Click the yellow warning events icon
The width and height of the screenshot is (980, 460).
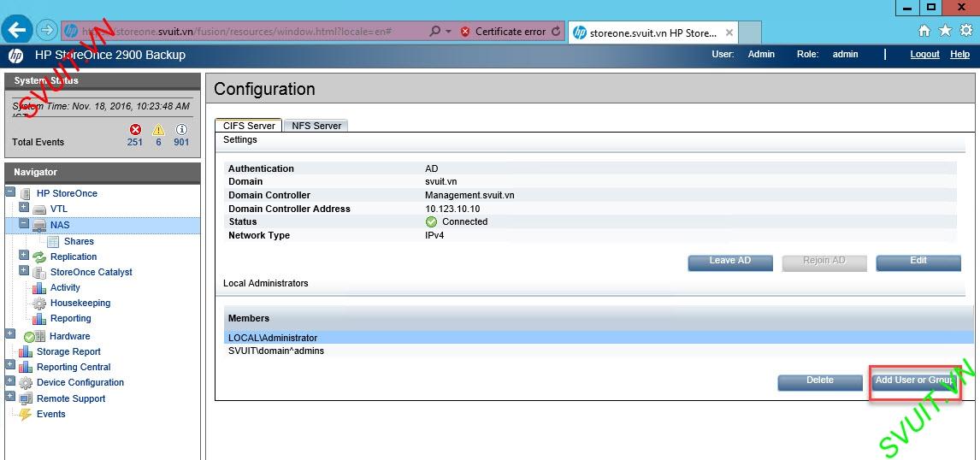coord(159,129)
